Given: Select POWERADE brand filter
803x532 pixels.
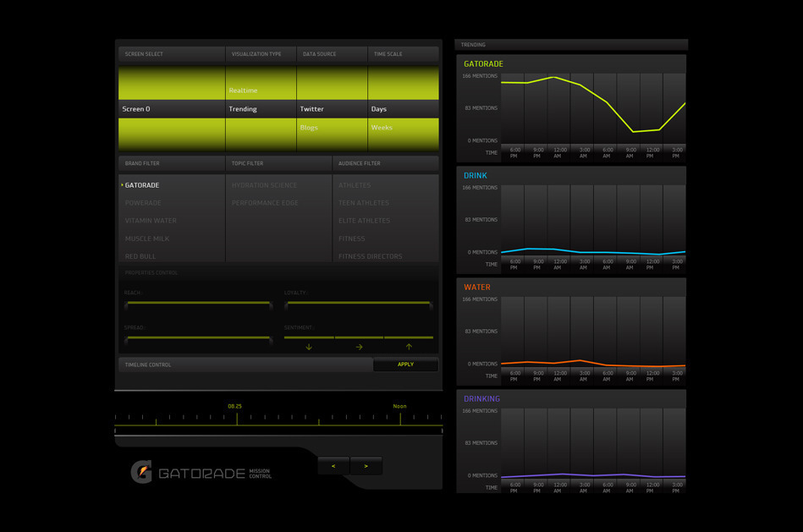Looking at the screenshot, I should [143, 203].
